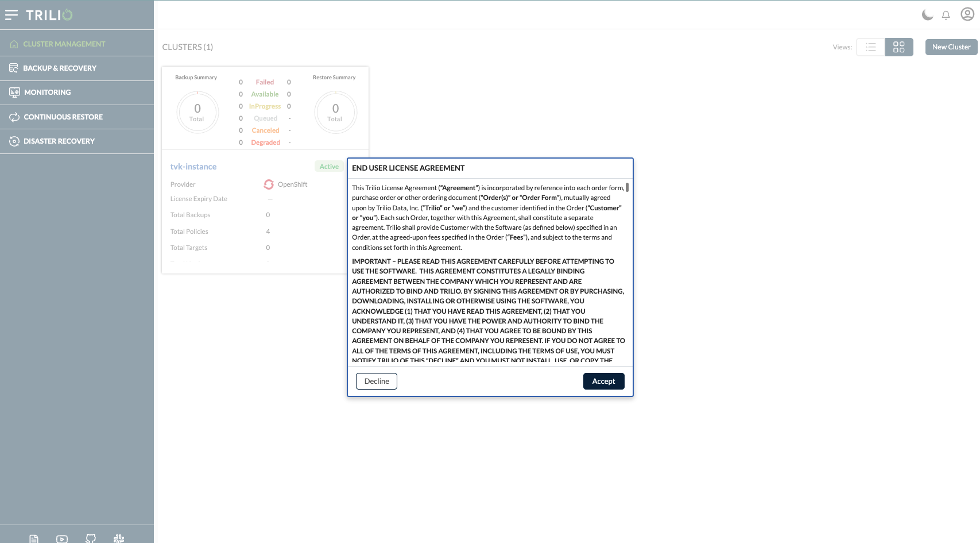980x543 pixels.
Task: Open the GitHub icon in sidebar footer
Action: pyautogui.click(x=91, y=538)
